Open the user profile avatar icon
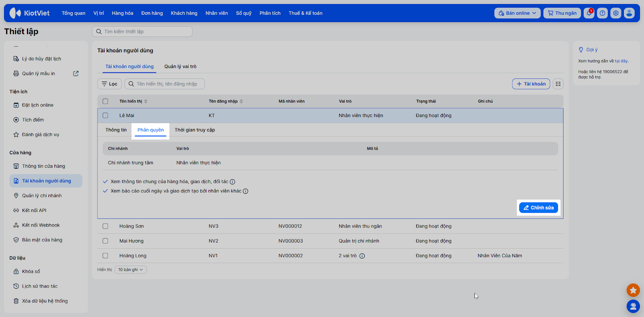Viewport: 644px width, 317px height. coord(629,13)
